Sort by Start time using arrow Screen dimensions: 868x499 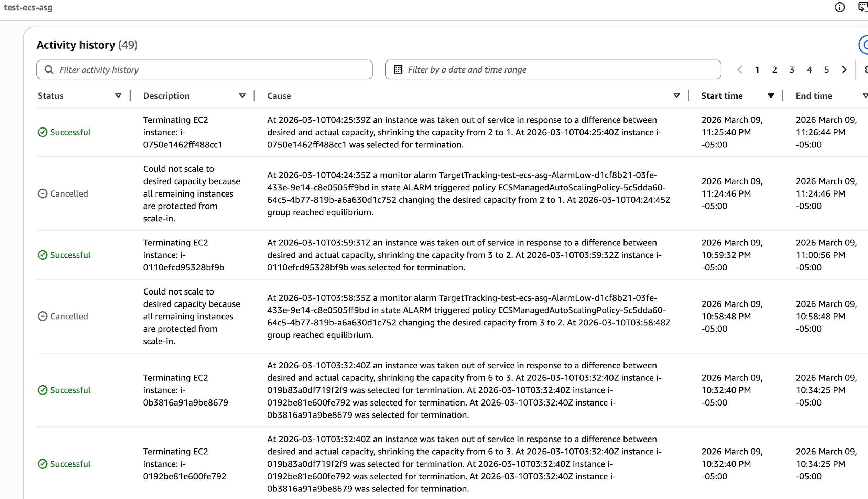pyautogui.click(x=771, y=96)
